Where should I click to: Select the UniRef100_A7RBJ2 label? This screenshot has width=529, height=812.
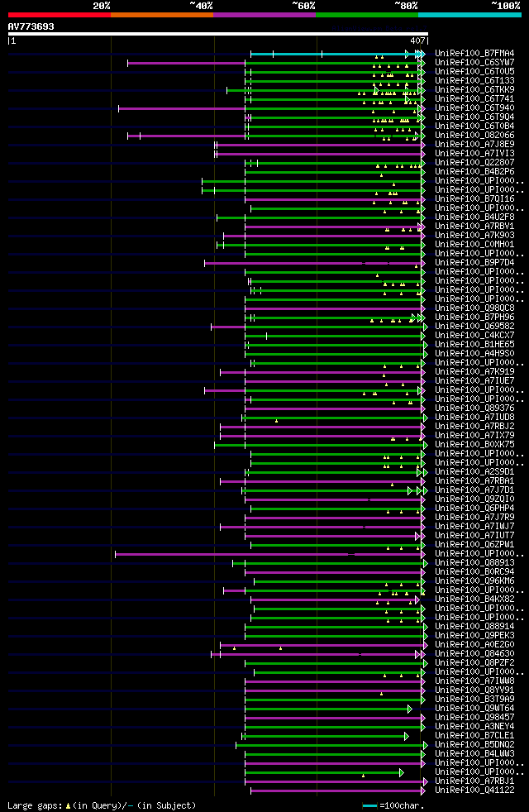(474, 427)
